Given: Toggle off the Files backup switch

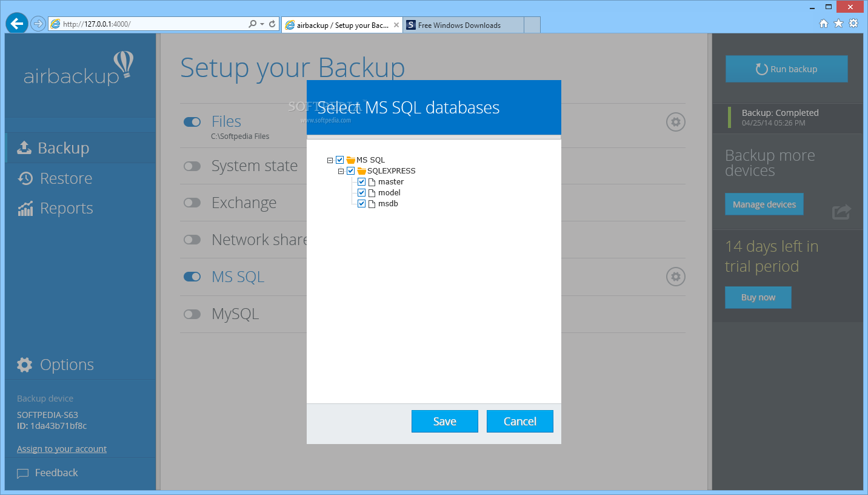Looking at the screenshot, I should pos(192,122).
